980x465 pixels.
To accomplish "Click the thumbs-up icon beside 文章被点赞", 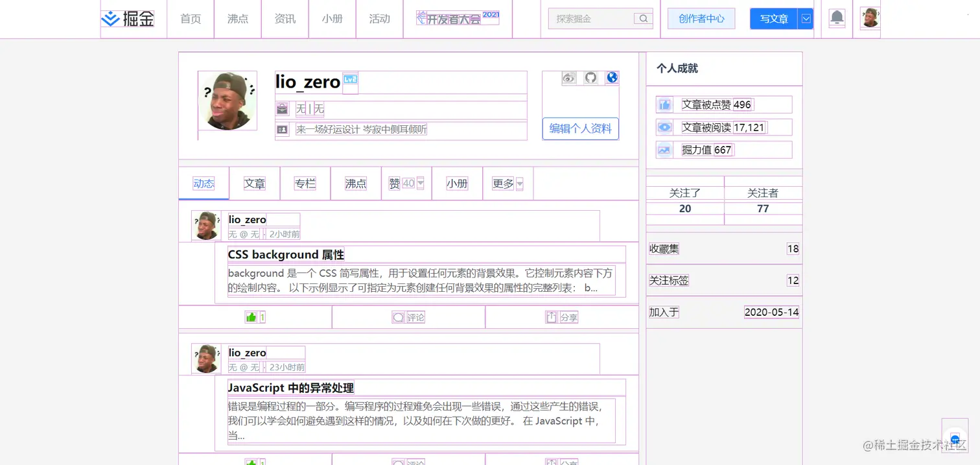I will click(x=664, y=104).
